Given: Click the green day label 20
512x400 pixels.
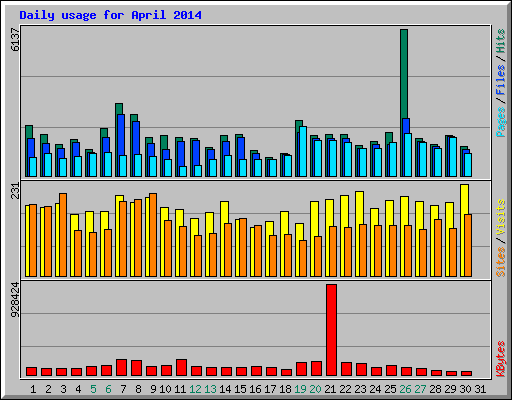Looking at the screenshot, I should 315,389.
